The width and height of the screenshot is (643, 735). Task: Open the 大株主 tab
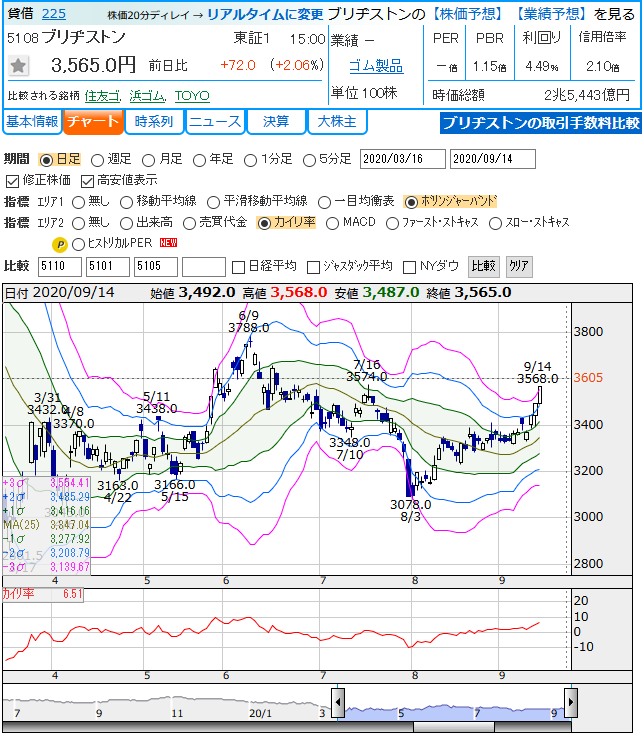(x=337, y=122)
